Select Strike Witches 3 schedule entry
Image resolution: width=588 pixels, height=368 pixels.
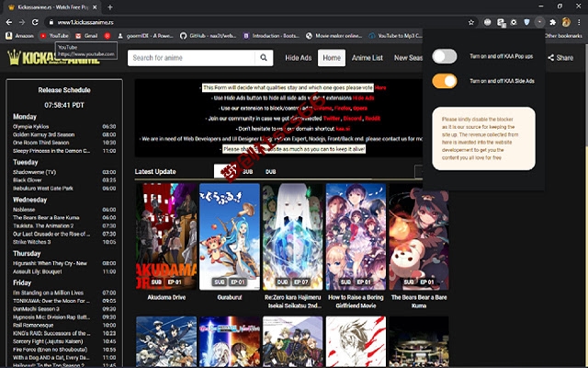pyautogui.click(x=32, y=242)
